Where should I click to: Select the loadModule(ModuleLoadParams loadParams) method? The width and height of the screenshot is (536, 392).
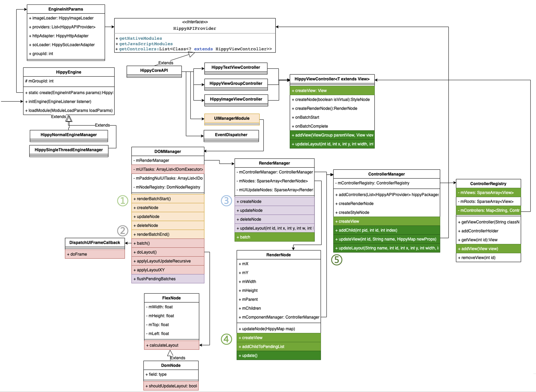tap(68, 110)
